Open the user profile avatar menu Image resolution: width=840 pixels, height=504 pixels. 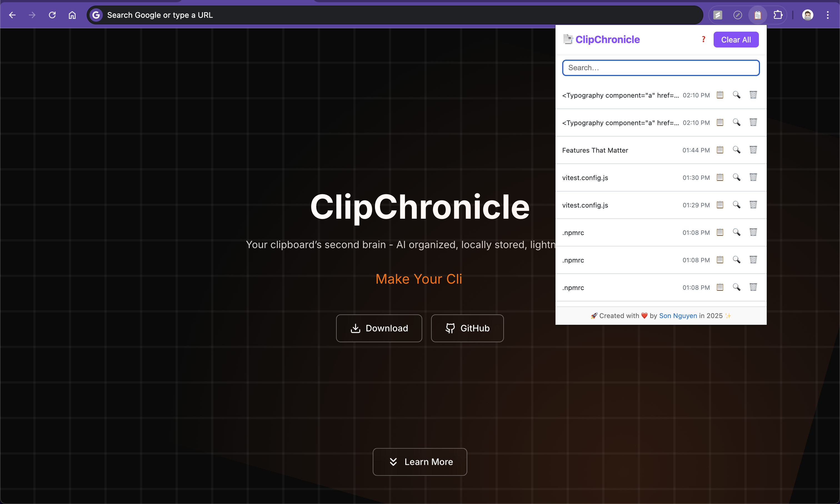click(x=807, y=15)
